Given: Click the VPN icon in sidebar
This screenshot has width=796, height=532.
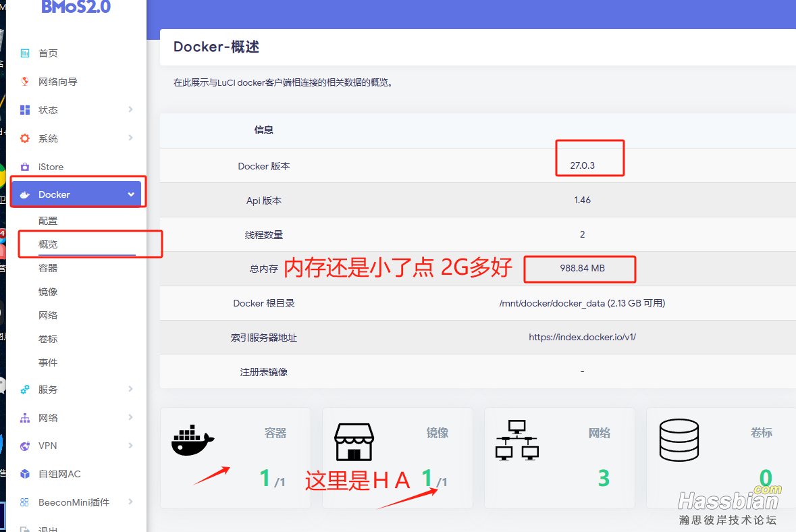Looking at the screenshot, I should (x=24, y=446).
